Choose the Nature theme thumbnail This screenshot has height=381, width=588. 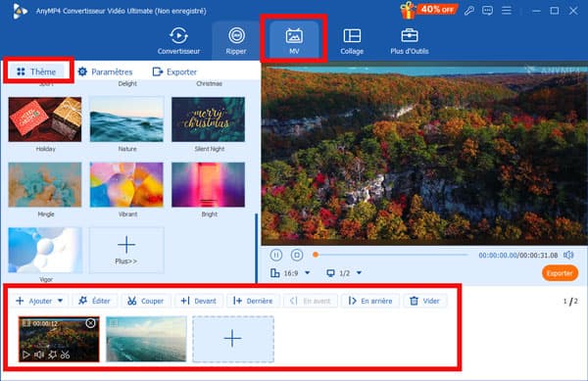pyautogui.click(x=126, y=119)
